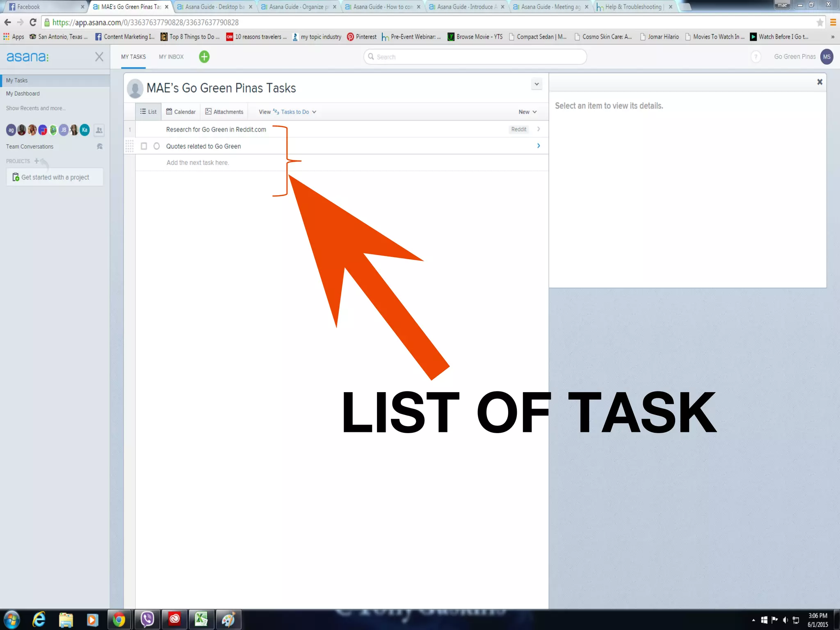
Task: Click the Reddit tag on first task
Action: (518, 129)
